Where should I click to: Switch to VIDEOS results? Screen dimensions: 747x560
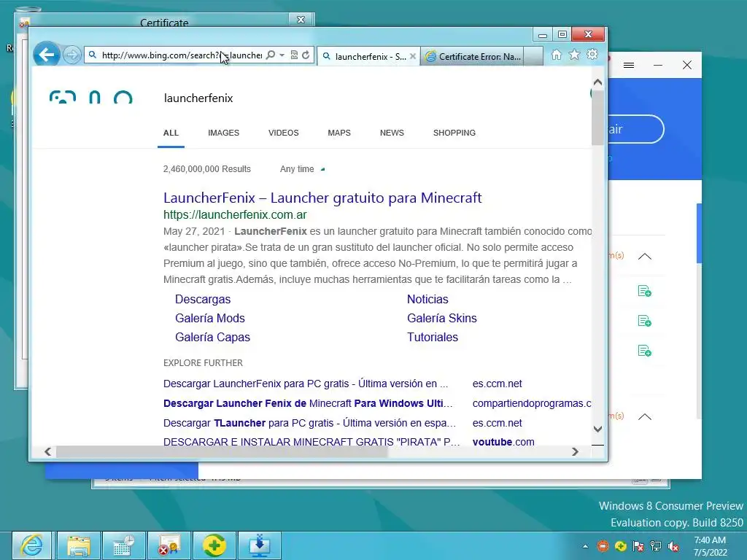point(284,133)
